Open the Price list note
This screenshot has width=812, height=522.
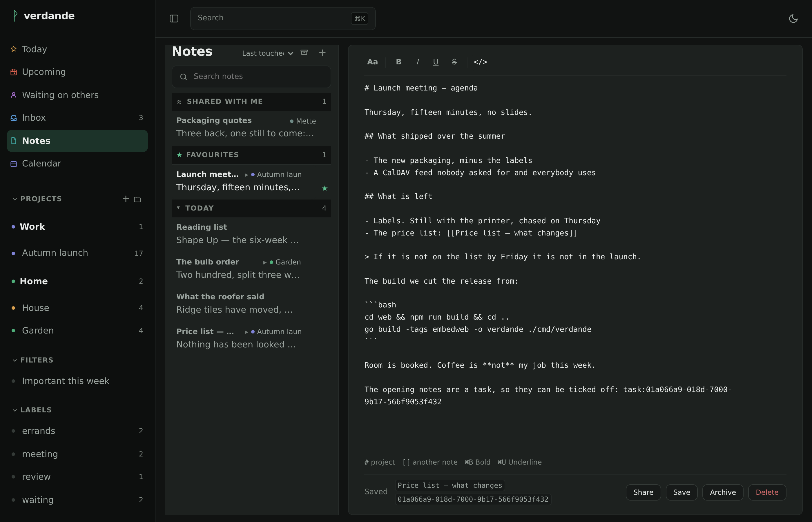pos(251,338)
